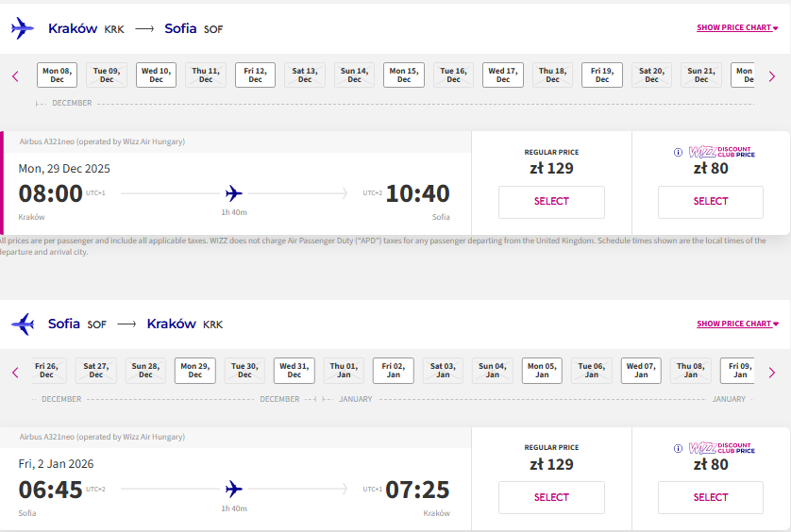Choose Fri 19, Dec outbound date

pyautogui.click(x=602, y=75)
